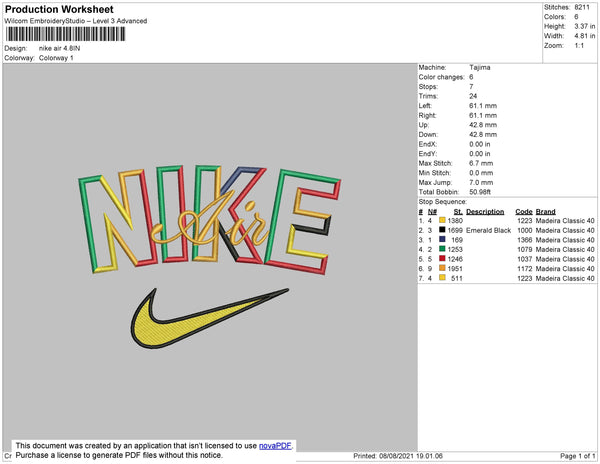Screen dimensions: 600x464
Task: Click the 'Brand' column header
Action: [x=545, y=212]
